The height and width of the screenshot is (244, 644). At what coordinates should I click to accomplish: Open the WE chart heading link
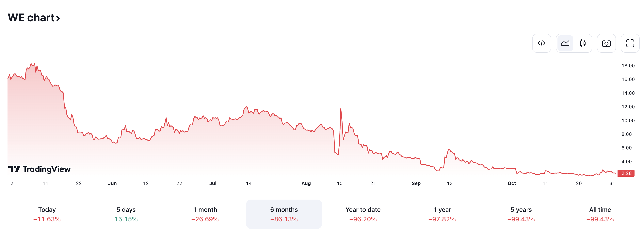click(x=31, y=18)
